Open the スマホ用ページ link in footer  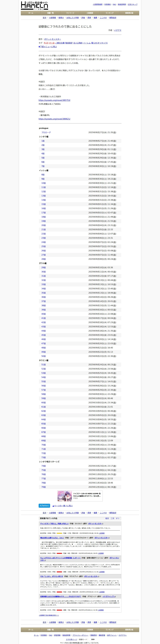[x=72, y=639]
